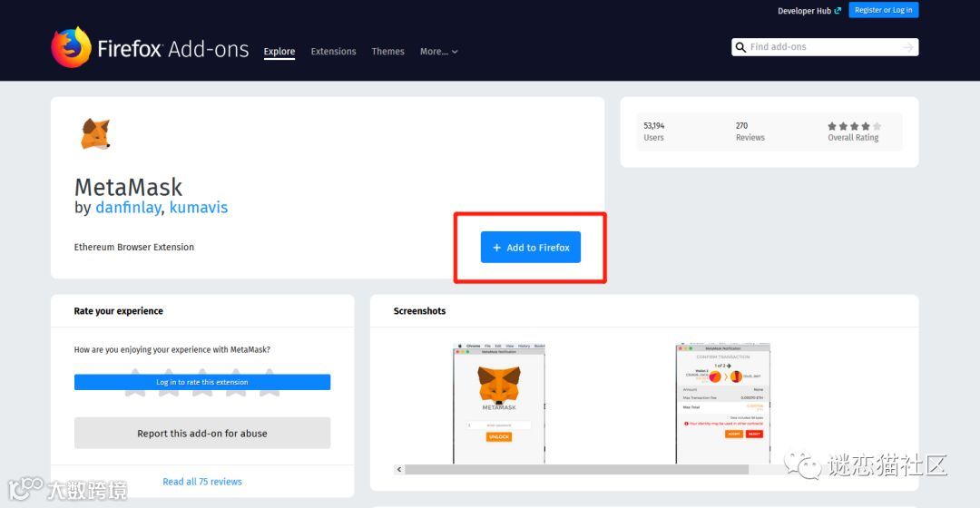The width and height of the screenshot is (980, 508).
Task: Click the search submit arrow icon
Action: pyautogui.click(x=908, y=47)
